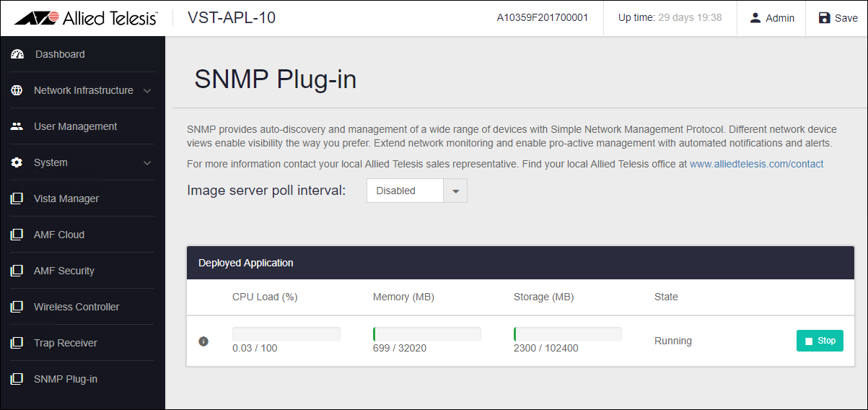Click the 699 / 32020 memory value
Viewport: 868px width, 410px height.
pyautogui.click(x=400, y=348)
